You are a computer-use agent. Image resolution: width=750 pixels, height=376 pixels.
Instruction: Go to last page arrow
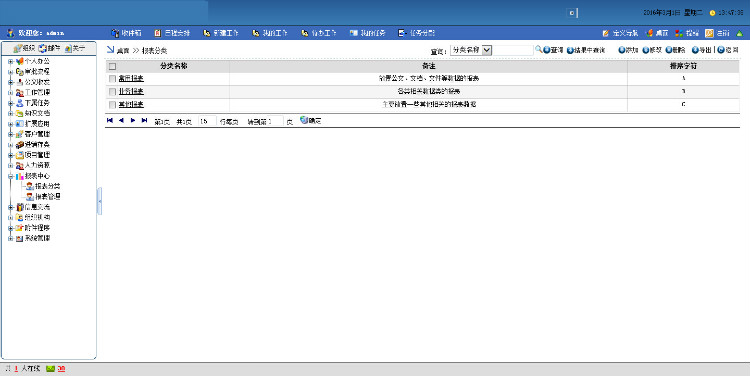point(144,121)
